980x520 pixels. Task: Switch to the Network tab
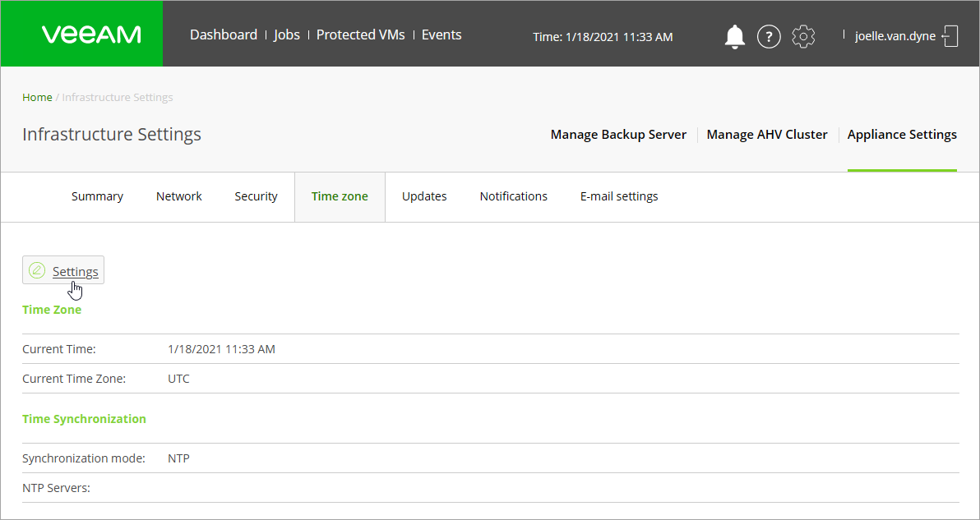(178, 196)
